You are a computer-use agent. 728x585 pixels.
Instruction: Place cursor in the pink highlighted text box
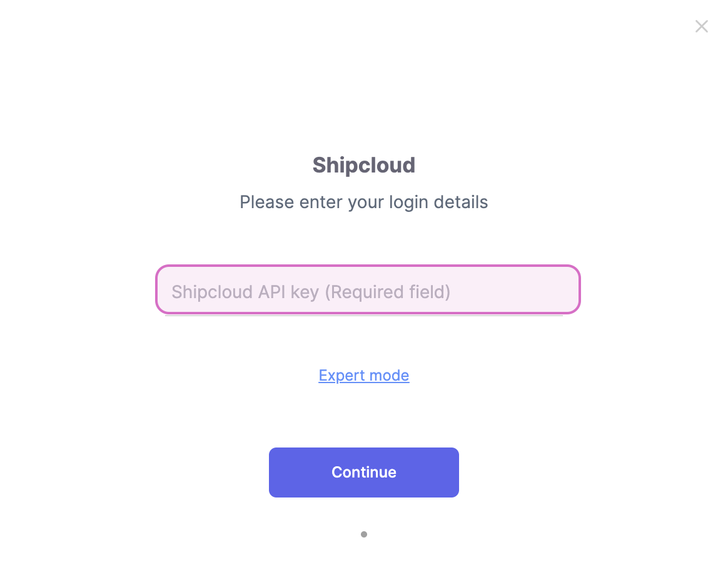[368, 291]
